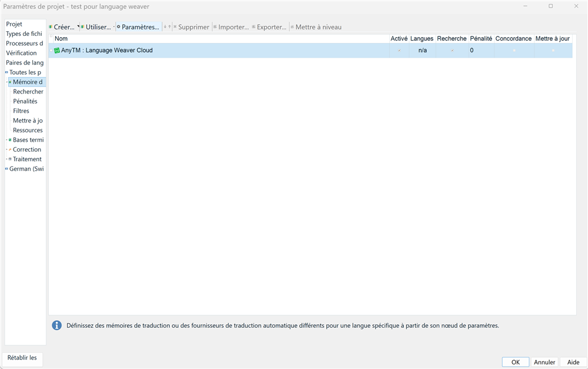Viewport: 588px width, 369px height.
Task: Click the blue information icon near the hint text
Action: point(56,325)
